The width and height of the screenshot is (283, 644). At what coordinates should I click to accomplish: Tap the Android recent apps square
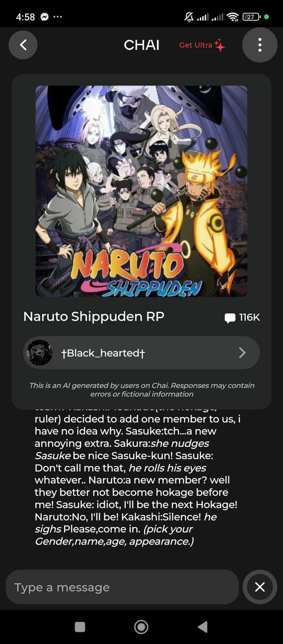[x=80, y=627]
